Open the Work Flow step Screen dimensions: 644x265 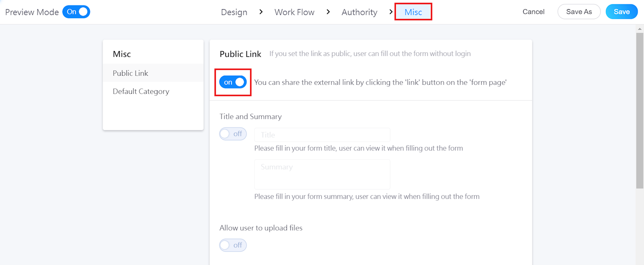pyautogui.click(x=294, y=12)
